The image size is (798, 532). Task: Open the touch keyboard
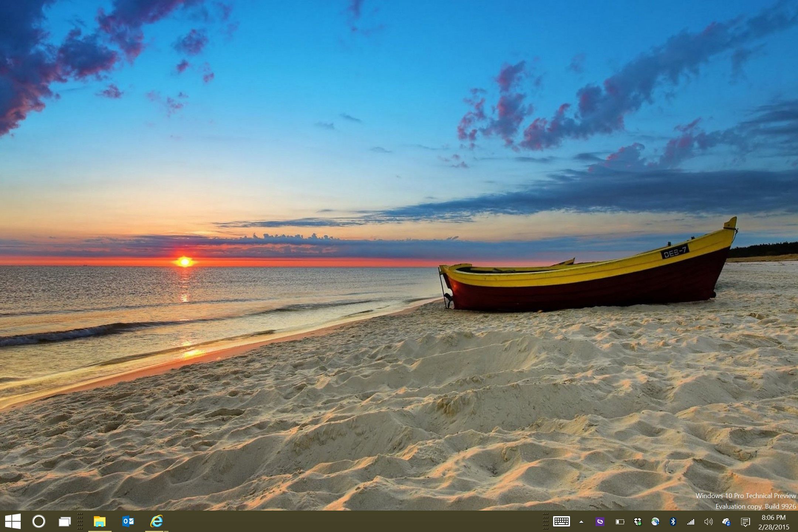pyautogui.click(x=561, y=521)
